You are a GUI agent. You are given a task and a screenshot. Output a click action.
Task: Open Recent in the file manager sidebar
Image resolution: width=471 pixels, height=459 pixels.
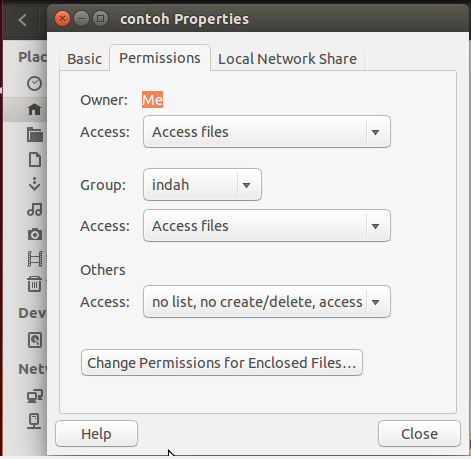[34, 83]
